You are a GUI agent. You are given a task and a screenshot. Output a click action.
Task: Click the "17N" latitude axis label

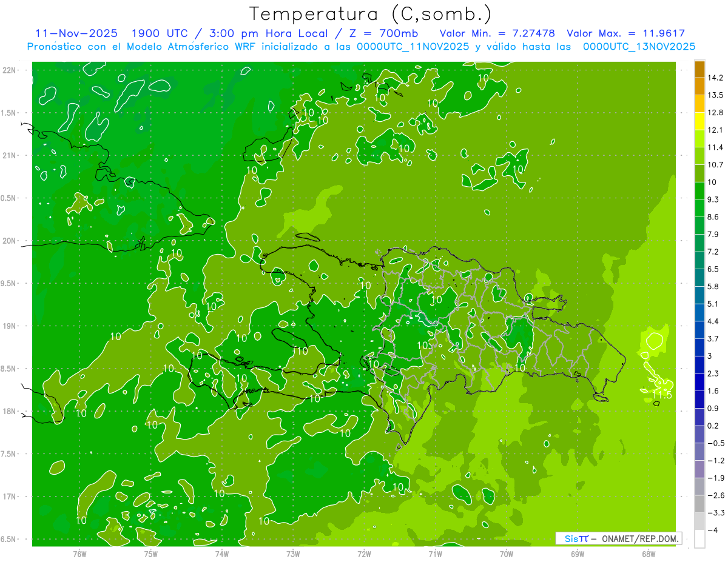coord(9,497)
